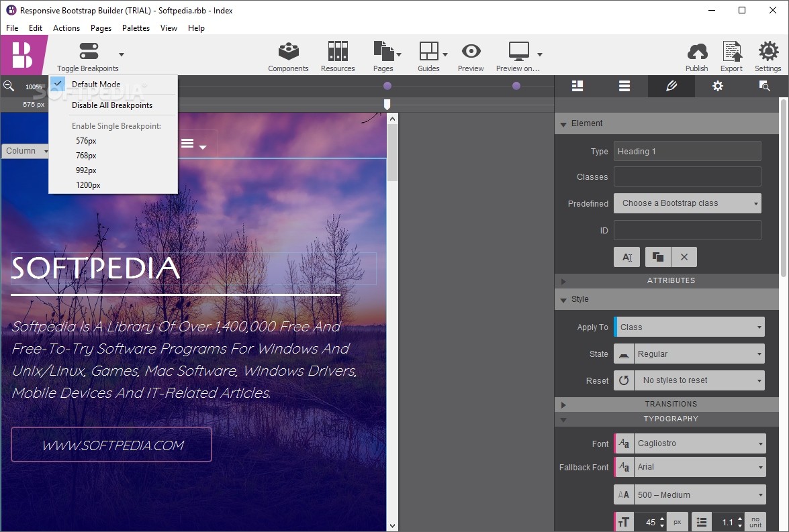
Task: Collapse the TYPOGRAPHY section
Action: [563, 419]
